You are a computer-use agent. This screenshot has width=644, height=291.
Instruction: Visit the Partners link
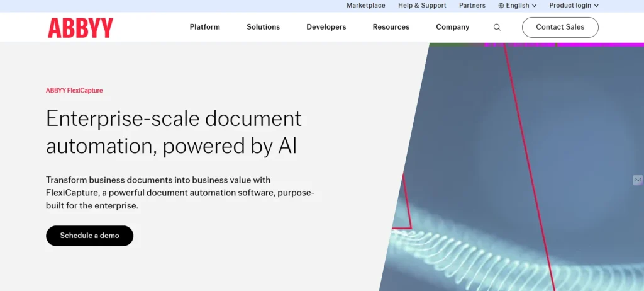(x=472, y=5)
